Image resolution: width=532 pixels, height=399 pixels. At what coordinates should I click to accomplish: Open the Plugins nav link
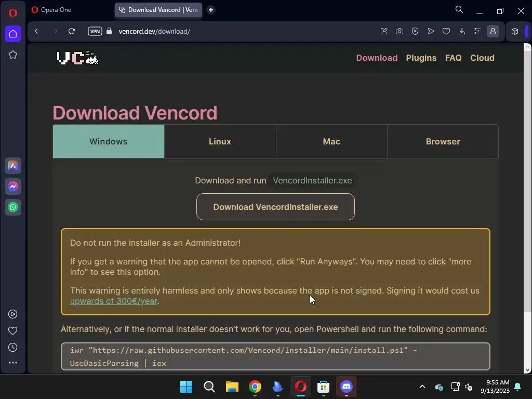click(x=421, y=58)
